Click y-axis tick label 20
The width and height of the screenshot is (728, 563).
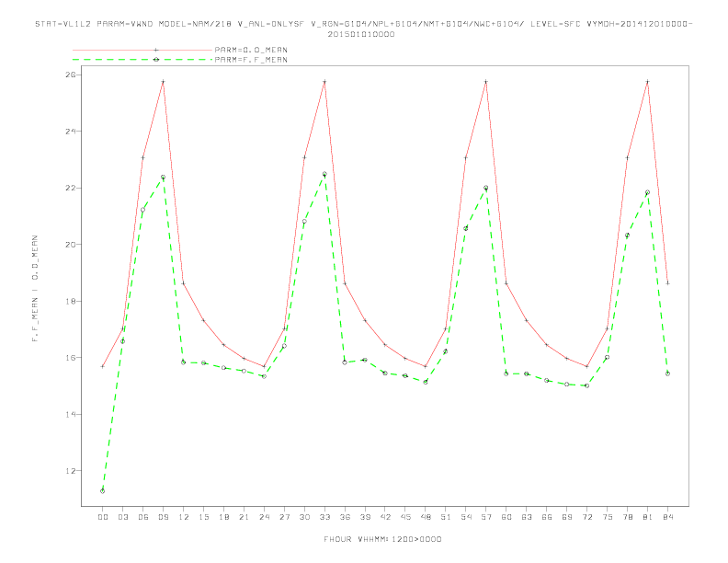70,245
